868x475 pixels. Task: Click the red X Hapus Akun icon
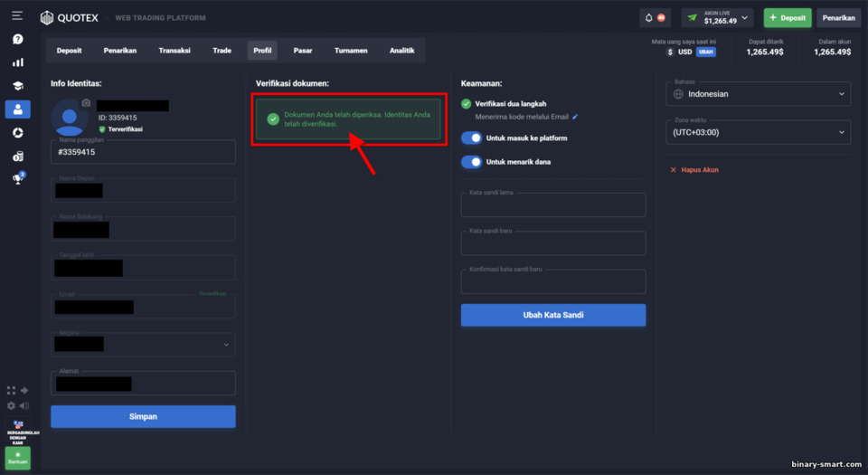[673, 170]
